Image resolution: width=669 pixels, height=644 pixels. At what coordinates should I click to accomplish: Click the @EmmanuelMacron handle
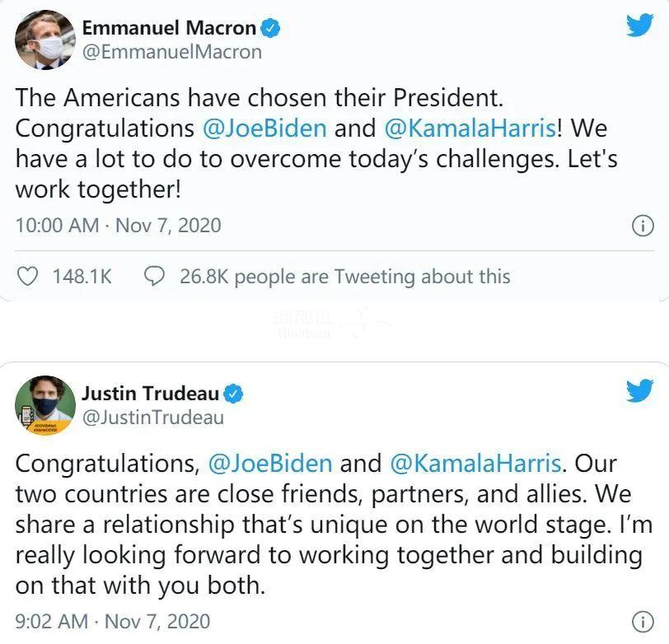click(171, 52)
